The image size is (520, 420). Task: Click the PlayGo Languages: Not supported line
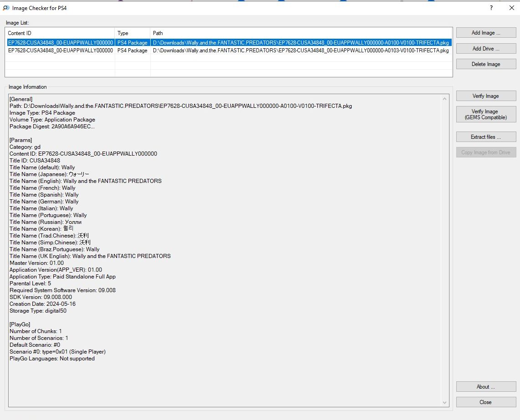pos(52,359)
